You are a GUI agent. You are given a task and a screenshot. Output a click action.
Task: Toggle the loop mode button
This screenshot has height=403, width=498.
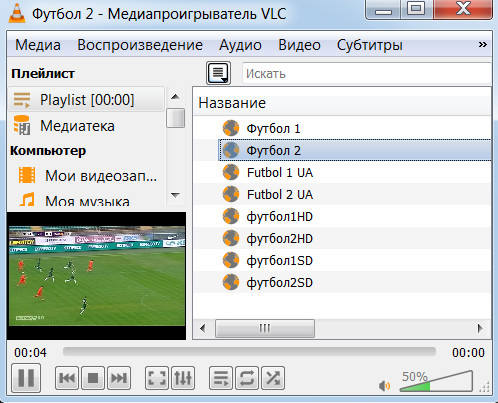(x=247, y=378)
